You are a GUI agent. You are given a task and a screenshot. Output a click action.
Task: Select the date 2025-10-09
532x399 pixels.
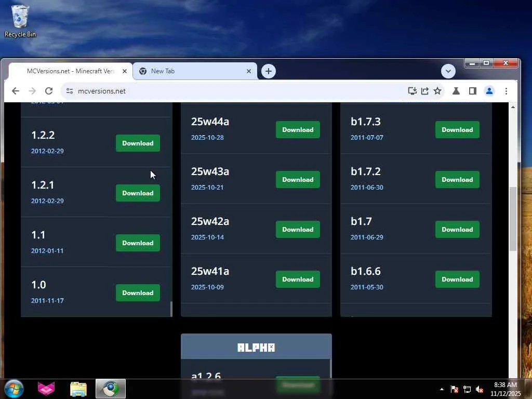(207, 287)
